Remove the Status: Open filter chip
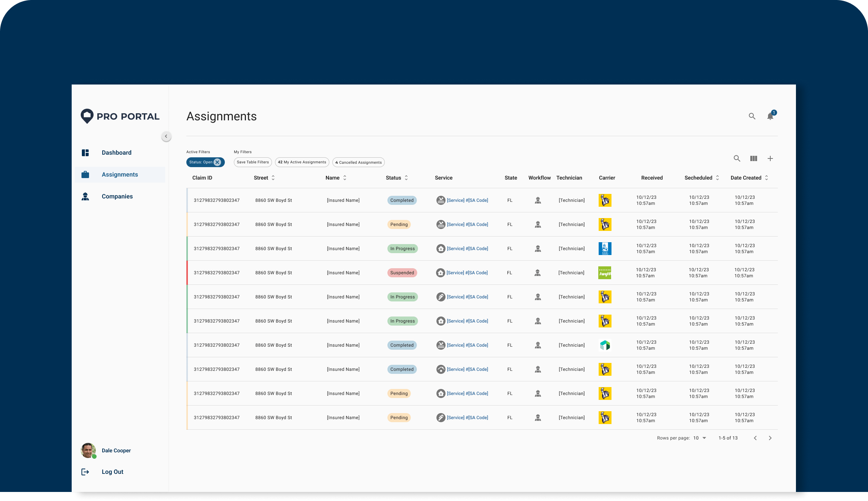The image size is (868, 501). pos(217,162)
